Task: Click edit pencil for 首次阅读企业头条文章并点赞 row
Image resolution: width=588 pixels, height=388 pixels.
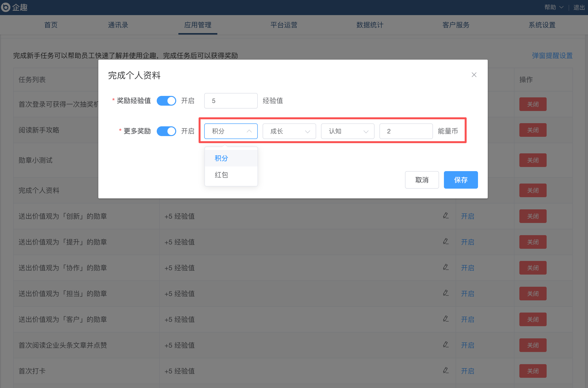Action: click(x=446, y=345)
